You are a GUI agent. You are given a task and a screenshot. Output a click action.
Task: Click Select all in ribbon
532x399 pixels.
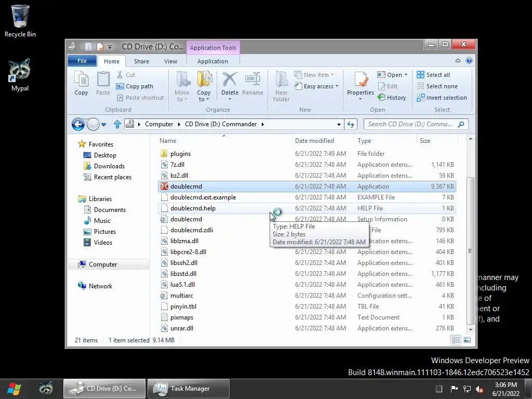(x=434, y=75)
